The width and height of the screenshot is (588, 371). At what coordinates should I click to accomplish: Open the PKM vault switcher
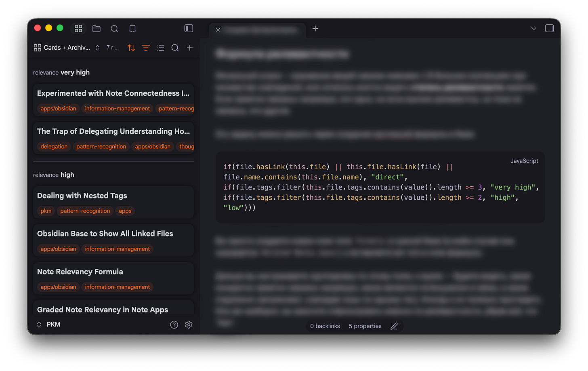pos(48,325)
